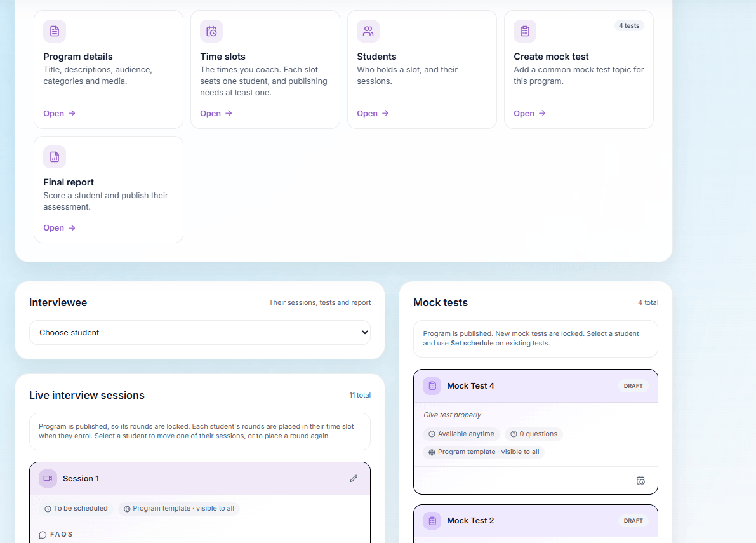Viewport: 756px width, 543px height.
Task: Click the Mock Test 4 clipboard icon
Action: 432,385
